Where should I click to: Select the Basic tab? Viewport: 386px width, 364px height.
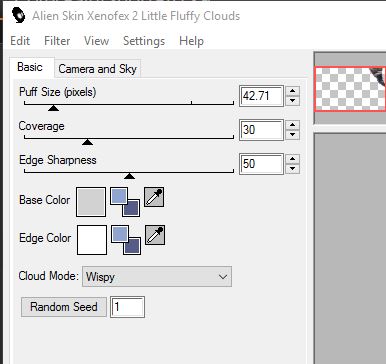click(30, 67)
